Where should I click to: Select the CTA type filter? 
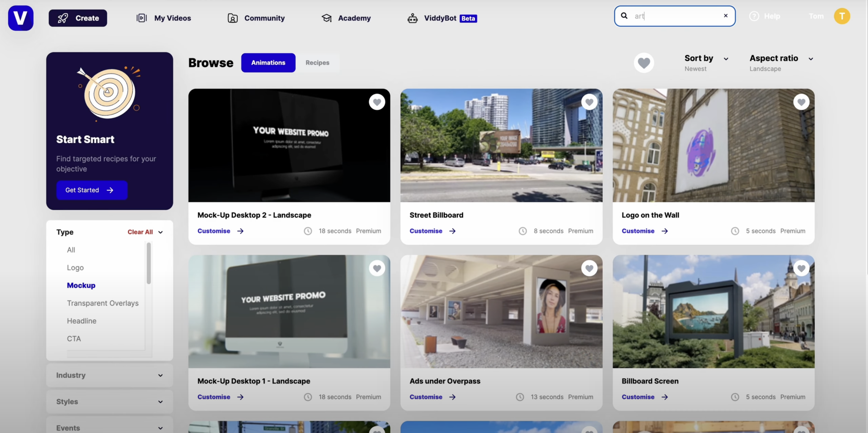[74, 339]
